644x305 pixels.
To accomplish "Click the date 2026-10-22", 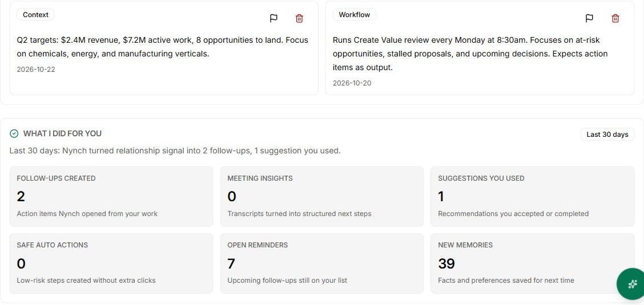I will click(x=36, y=70).
